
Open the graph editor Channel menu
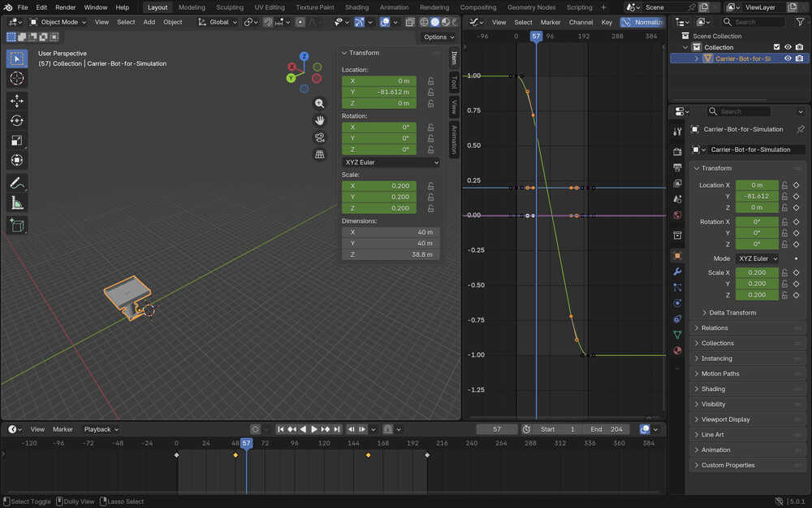point(581,22)
